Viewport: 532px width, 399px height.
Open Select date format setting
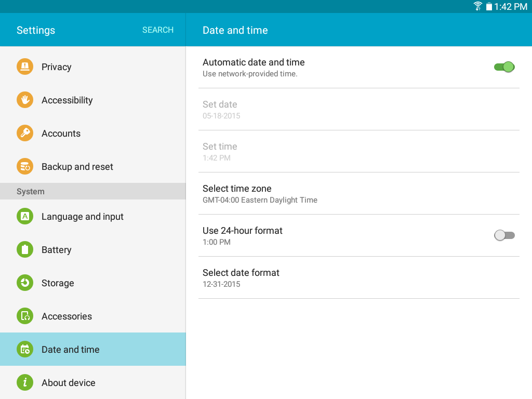click(x=359, y=277)
